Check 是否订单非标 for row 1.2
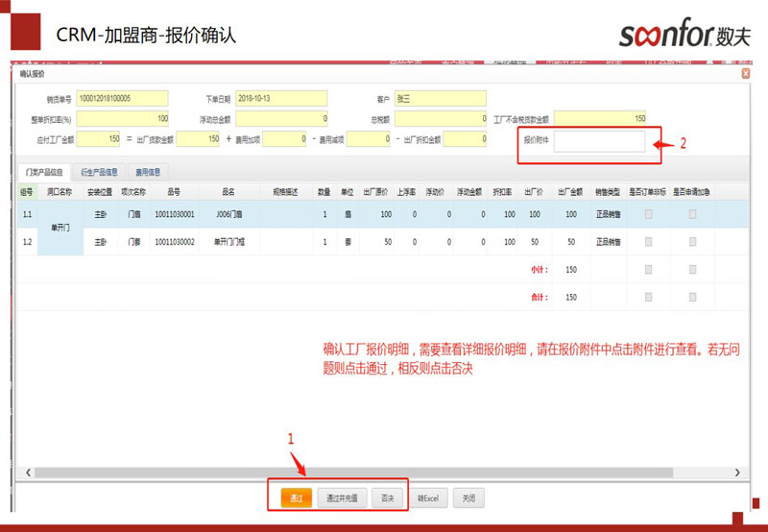This screenshot has width=768, height=532. (x=649, y=242)
